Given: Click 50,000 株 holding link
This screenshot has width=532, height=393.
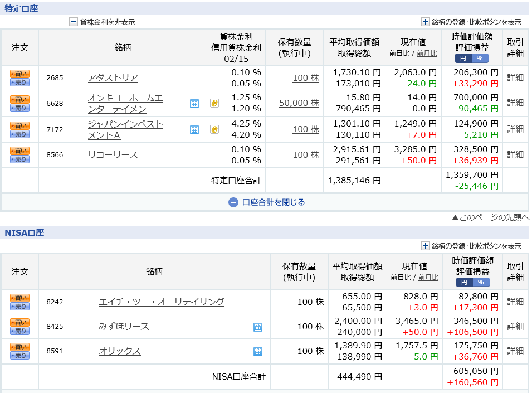Looking at the screenshot, I should [299, 103].
